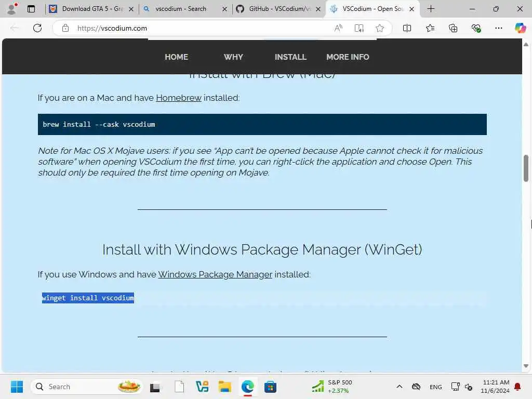Click the brew install --cask vscodium code block
Image resolution: width=532 pixels, height=399 pixels.
[262, 124]
